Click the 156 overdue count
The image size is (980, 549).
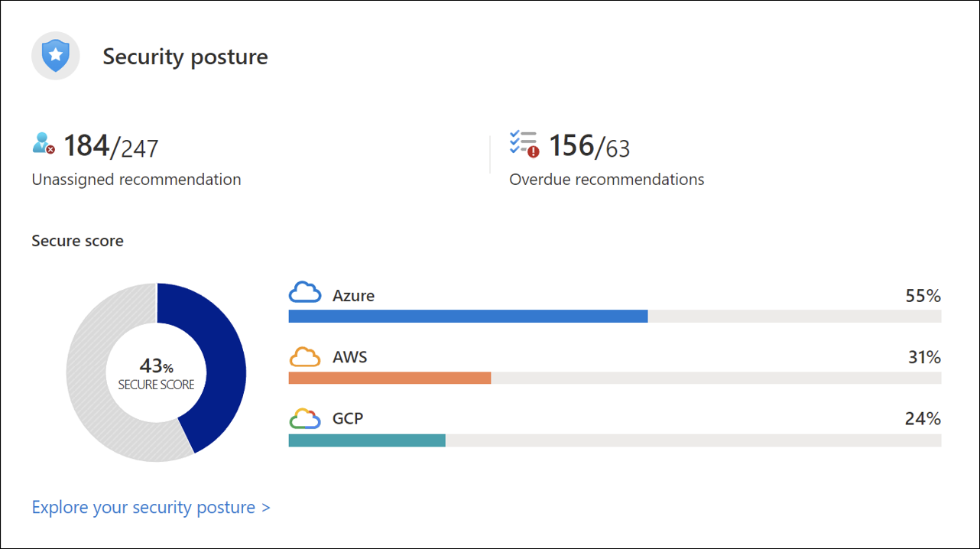572,145
